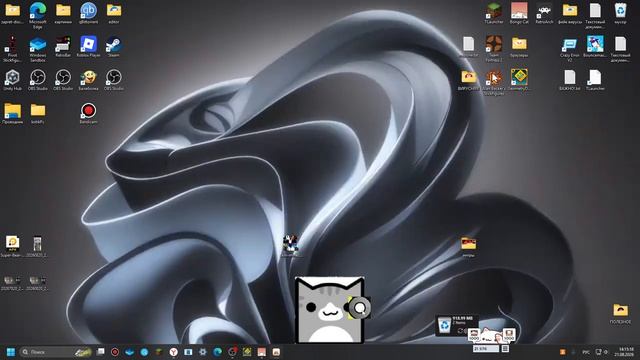The height and width of the screenshot is (360, 640).
Task: Select the Pivot Stickfigure desktop shortcut
Action: (x=12, y=49)
